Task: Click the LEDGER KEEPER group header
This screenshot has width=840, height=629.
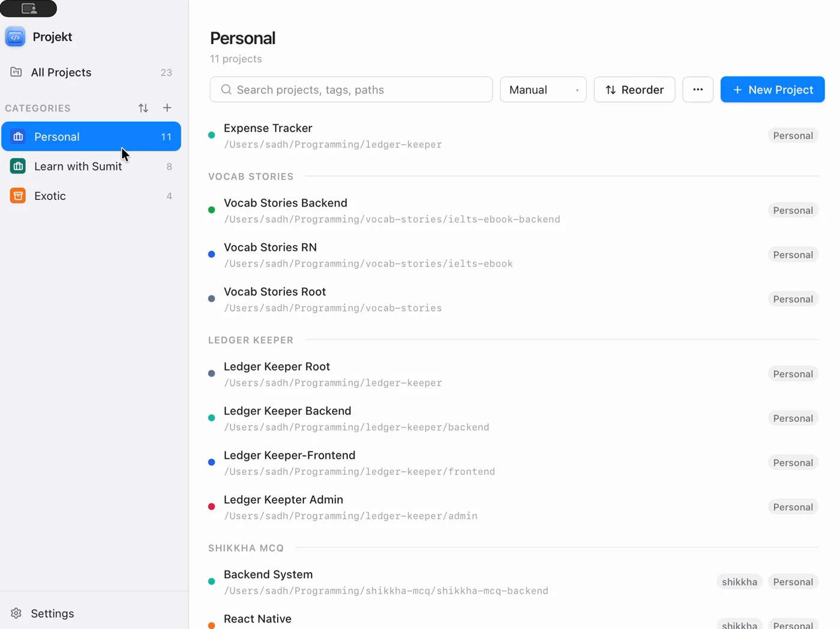Action: (x=251, y=340)
